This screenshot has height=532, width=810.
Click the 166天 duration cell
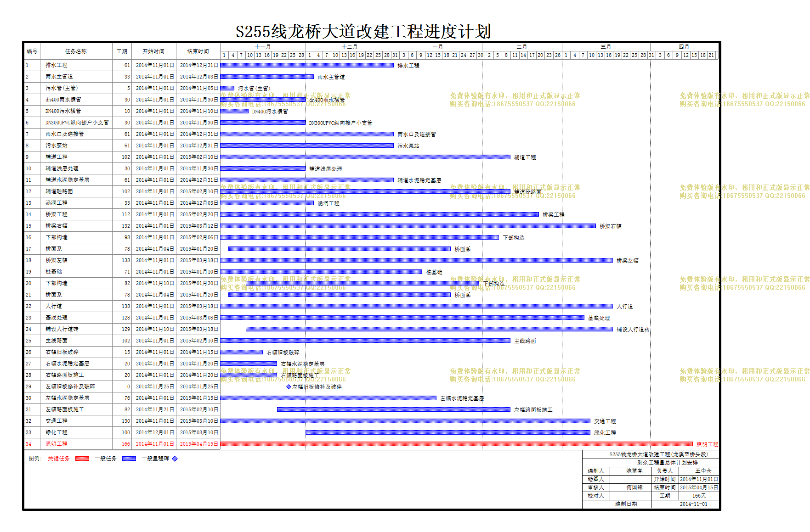699,496
